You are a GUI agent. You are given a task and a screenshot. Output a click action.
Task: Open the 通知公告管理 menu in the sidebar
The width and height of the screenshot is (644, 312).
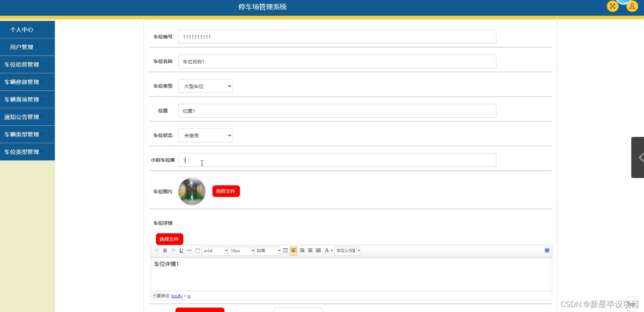28,117
